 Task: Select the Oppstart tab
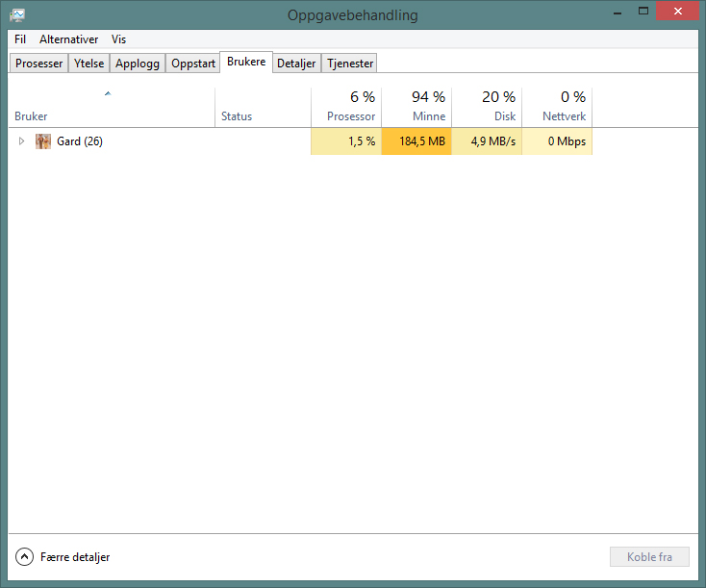tap(193, 64)
